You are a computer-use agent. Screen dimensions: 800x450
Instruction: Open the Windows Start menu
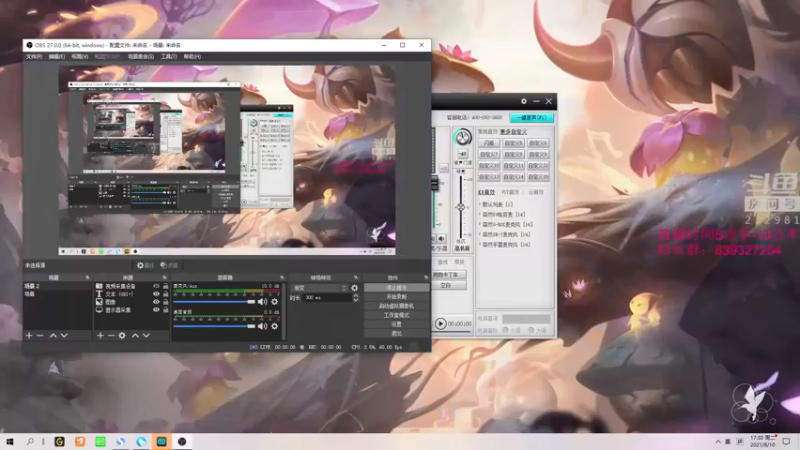click(9, 441)
